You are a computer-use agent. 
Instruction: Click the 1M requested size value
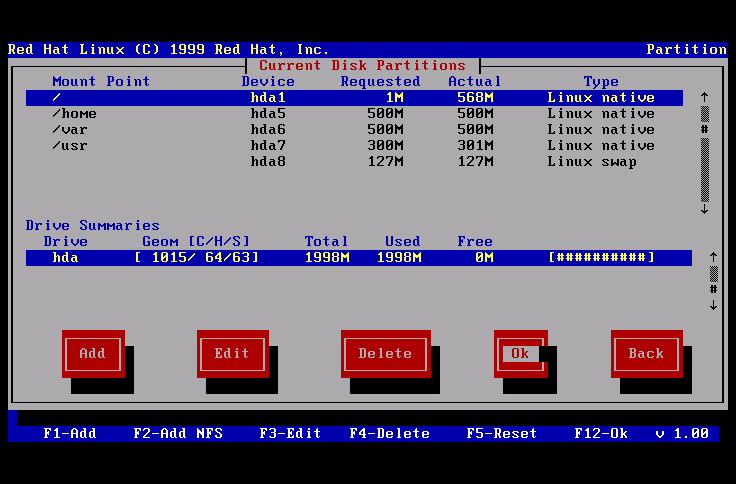(x=394, y=98)
